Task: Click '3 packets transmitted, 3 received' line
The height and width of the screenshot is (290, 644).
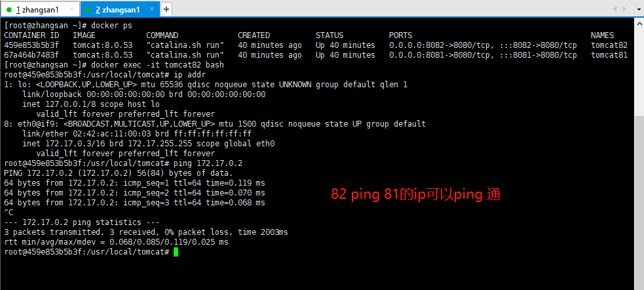Action: click(146, 232)
